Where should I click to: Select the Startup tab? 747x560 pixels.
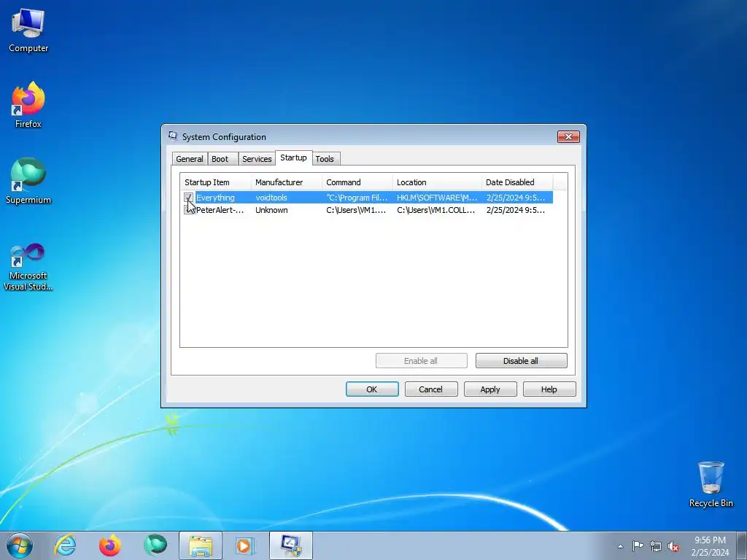[x=293, y=157]
